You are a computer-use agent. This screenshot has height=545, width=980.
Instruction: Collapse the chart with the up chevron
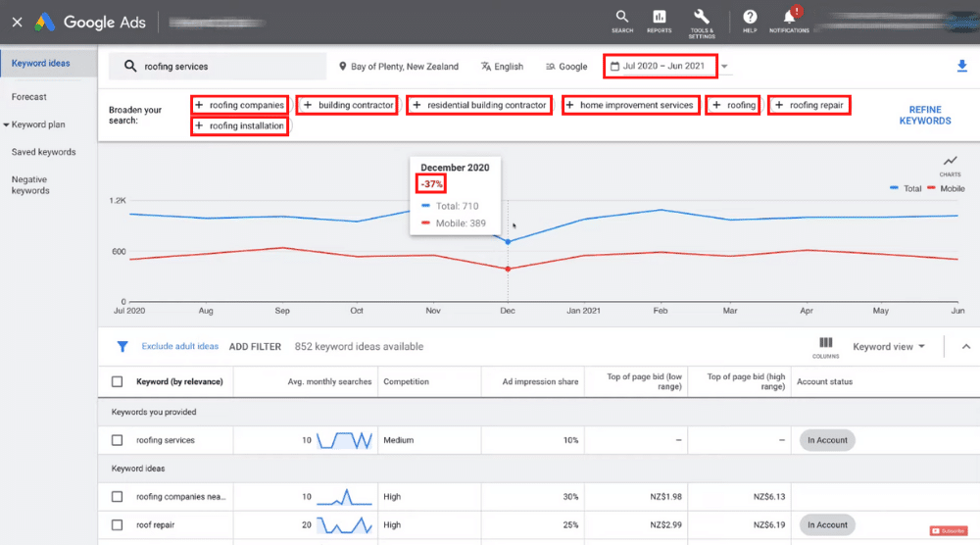coord(966,346)
